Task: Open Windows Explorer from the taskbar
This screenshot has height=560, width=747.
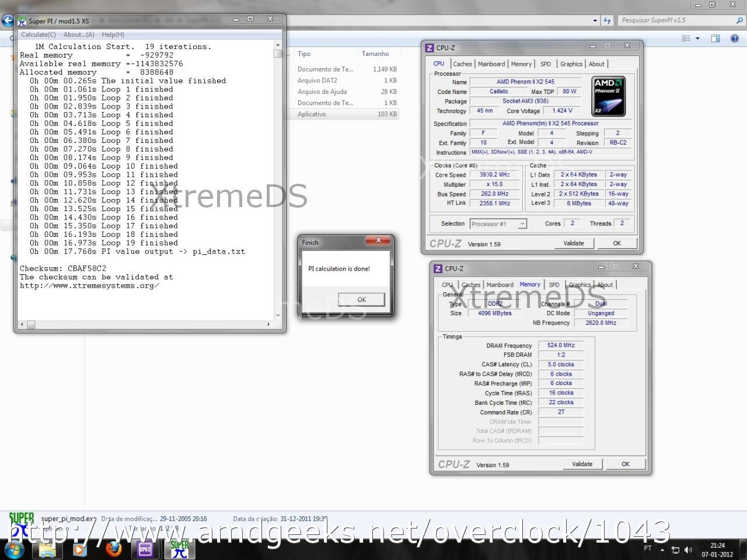Action: [47, 549]
